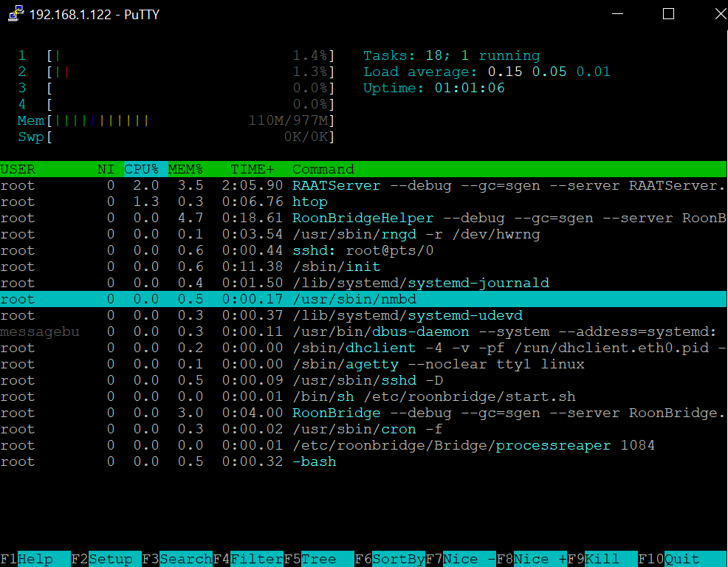Image resolution: width=728 pixels, height=567 pixels.
Task: Click the CPU 3 usage meter
Action: 176,89
